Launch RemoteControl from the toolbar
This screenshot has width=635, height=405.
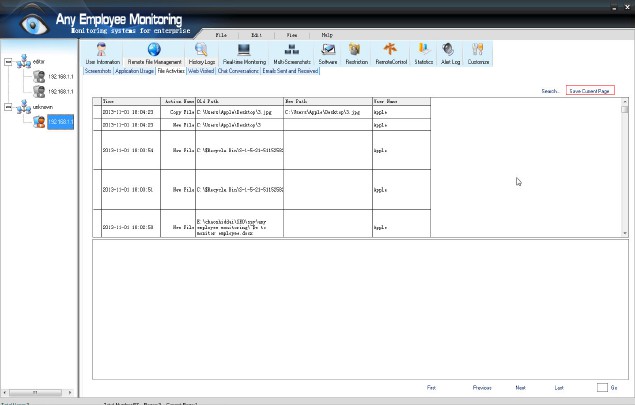pos(391,54)
